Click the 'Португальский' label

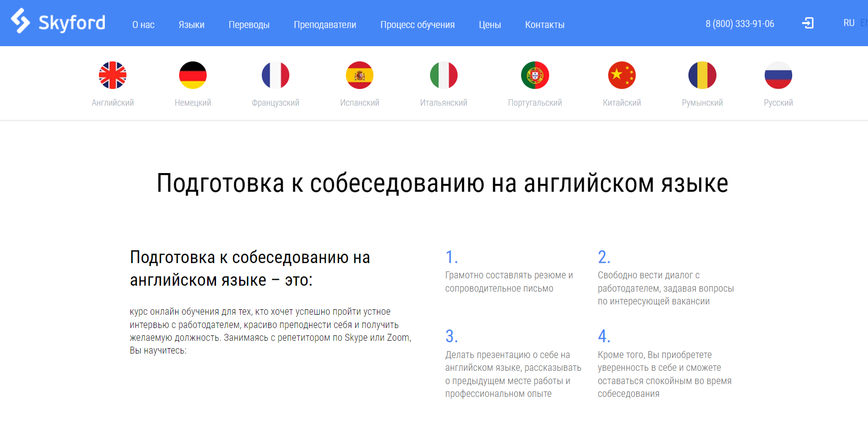(x=535, y=103)
